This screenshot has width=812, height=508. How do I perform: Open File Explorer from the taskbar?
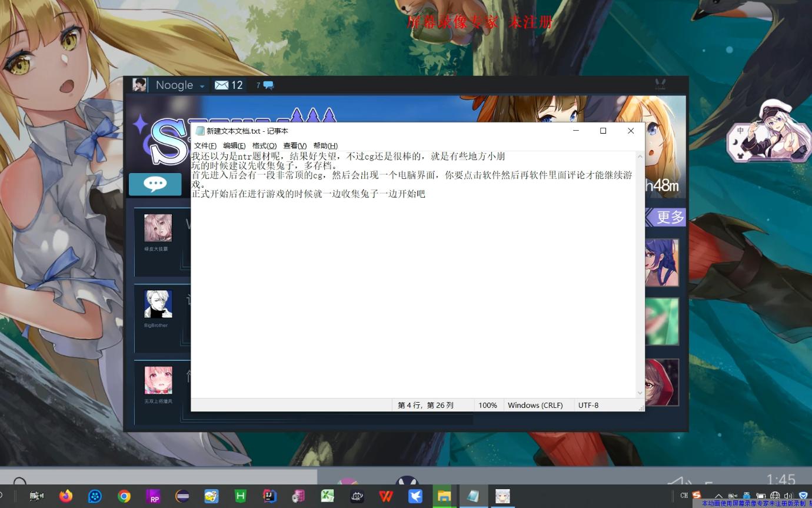pos(444,496)
